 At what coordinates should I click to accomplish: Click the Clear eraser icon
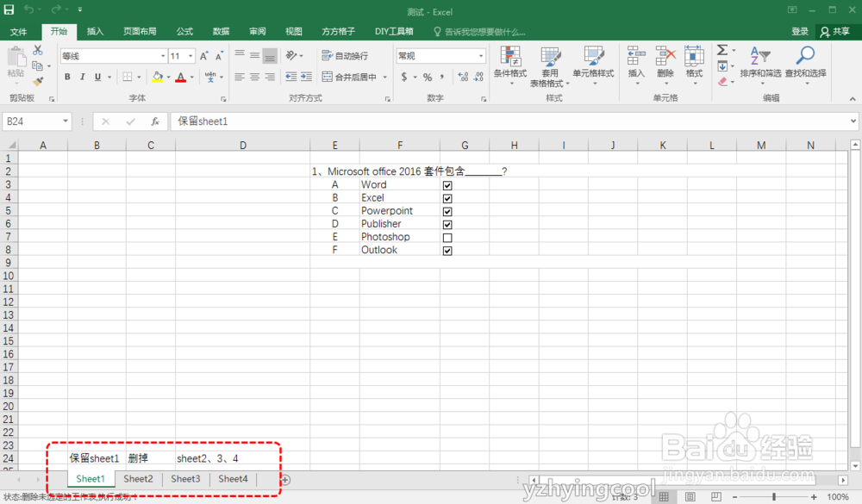coord(722,81)
